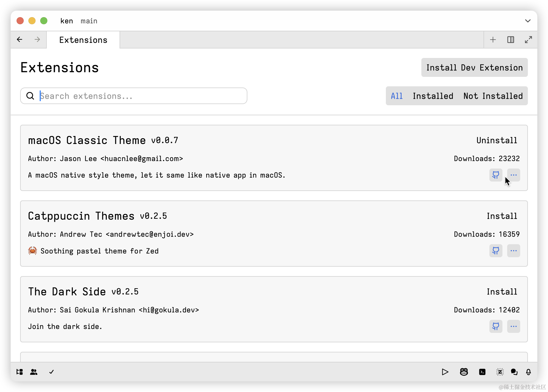Click the Catppuccin Themes title

81,216
